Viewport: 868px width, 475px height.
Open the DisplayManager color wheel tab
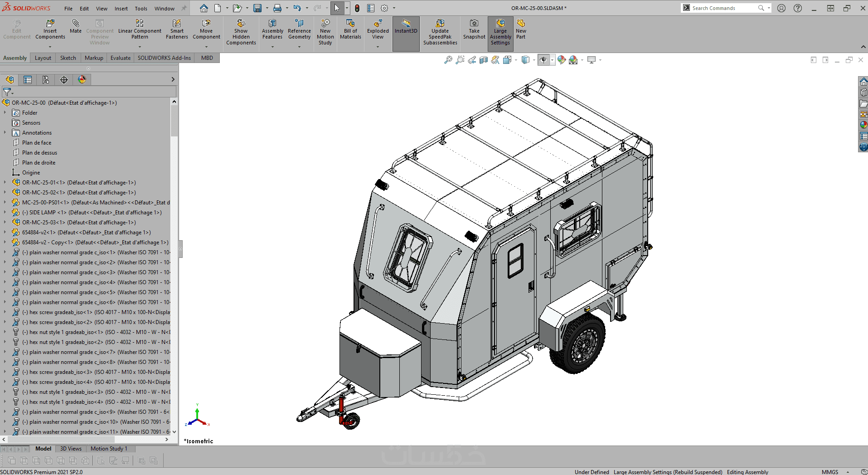click(x=82, y=80)
